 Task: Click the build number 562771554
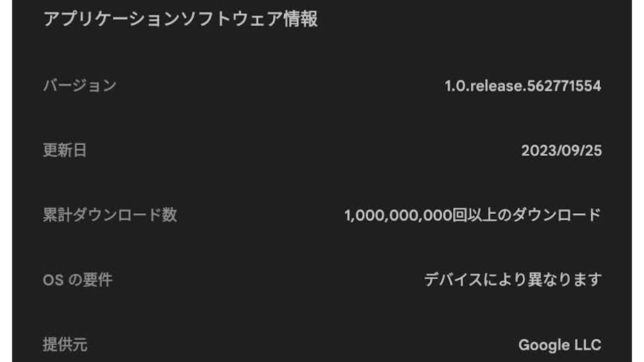(564, 86)
